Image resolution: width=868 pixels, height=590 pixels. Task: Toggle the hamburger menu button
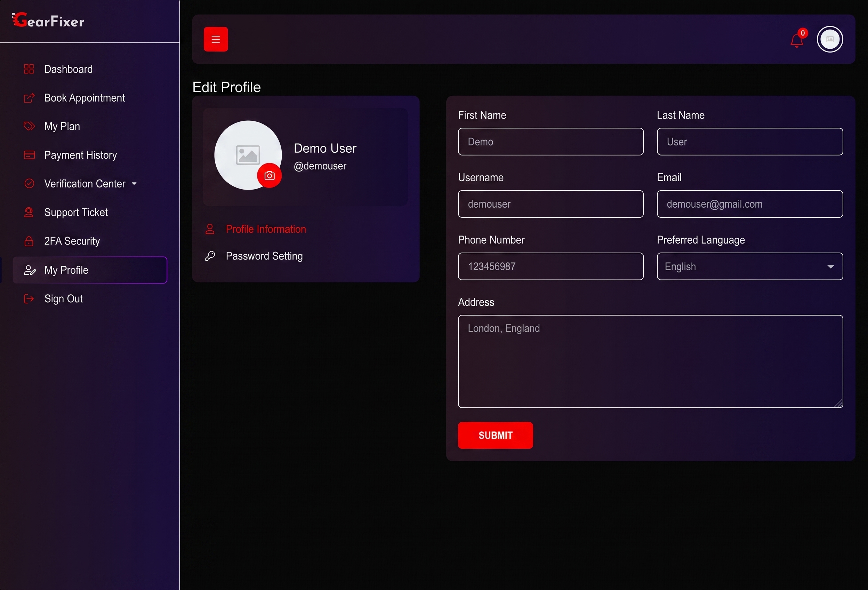(x=216, y=39)
